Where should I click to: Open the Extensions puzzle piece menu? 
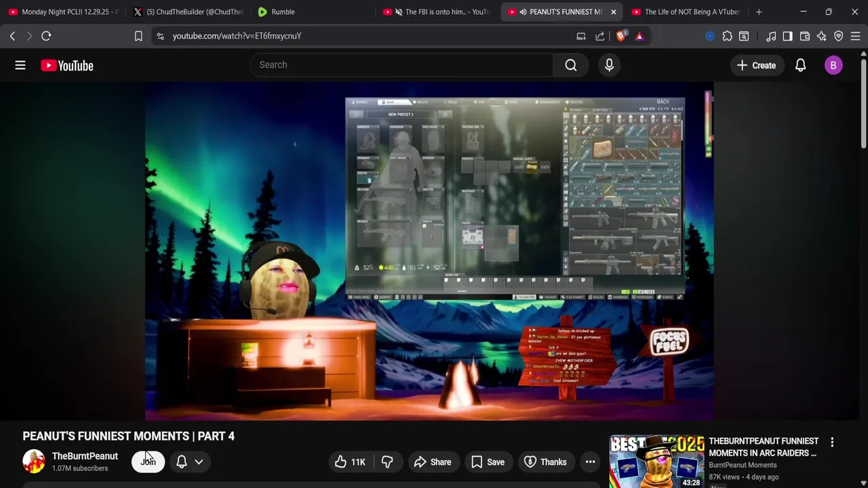[727, 36]
